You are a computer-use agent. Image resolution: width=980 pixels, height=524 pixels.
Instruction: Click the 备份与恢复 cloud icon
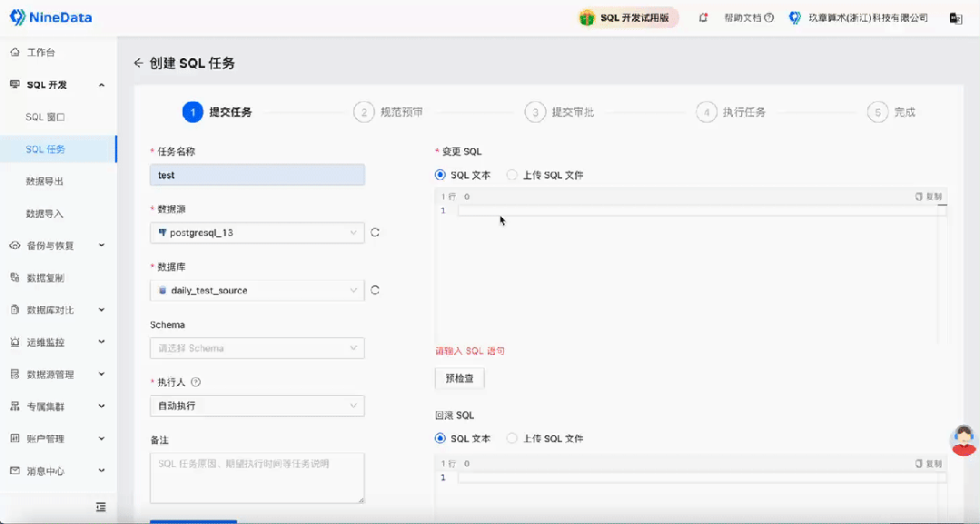click(15, 245)
